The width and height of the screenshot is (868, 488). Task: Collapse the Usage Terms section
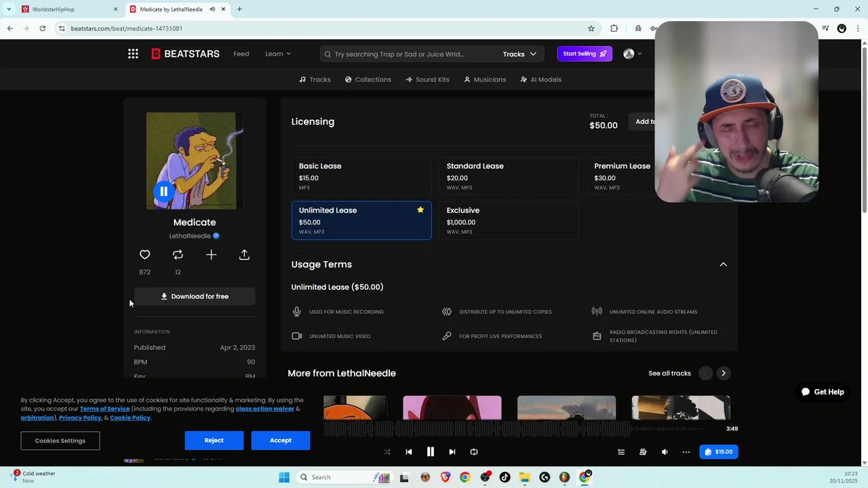[723, 264]
